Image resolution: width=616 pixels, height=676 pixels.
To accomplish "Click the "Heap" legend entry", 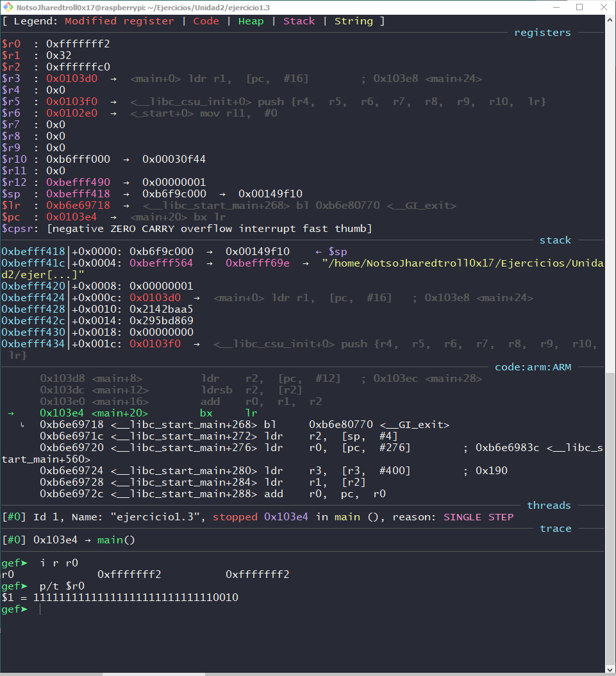I will [251, 21].
